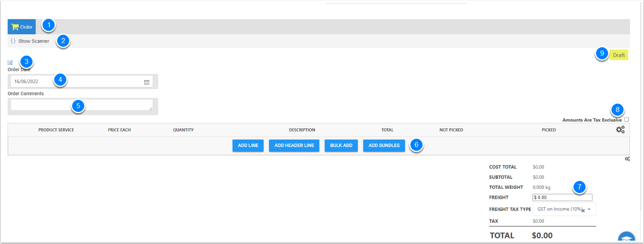The height and width of the screenshot is (244, 644).
Task: Click the BULK ADD button
Action: point(341,146)
